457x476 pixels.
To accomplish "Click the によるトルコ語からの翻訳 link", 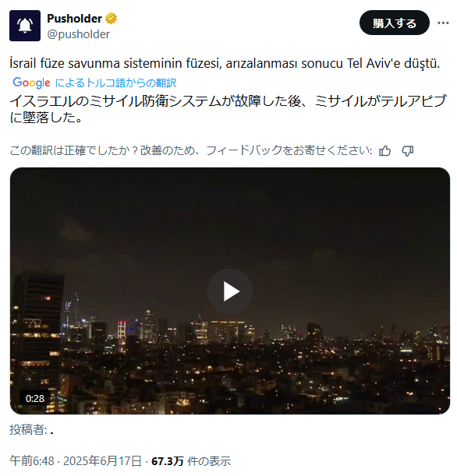I will (115, 83).
